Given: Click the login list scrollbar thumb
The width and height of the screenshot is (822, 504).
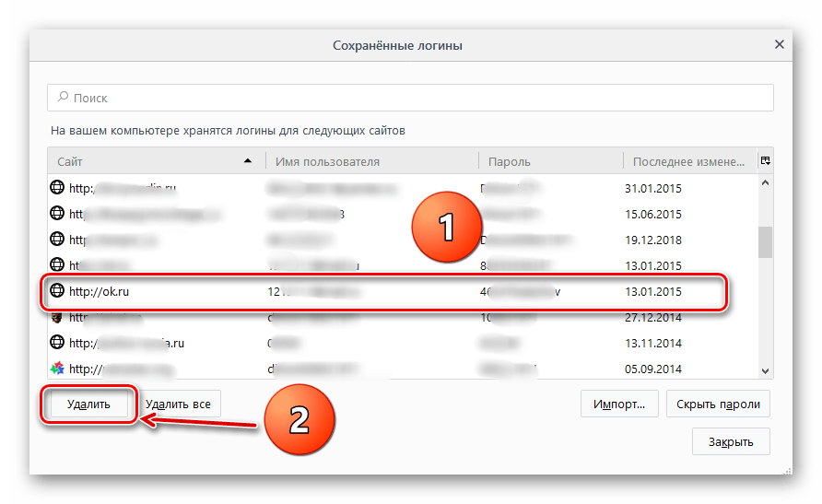Looking at the screenshot, I should tap(765, 242).
